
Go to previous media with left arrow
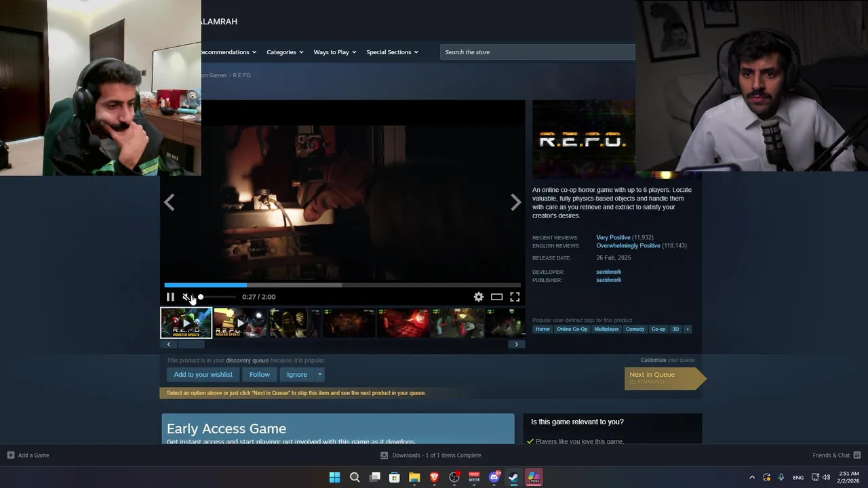pos(169,202)
